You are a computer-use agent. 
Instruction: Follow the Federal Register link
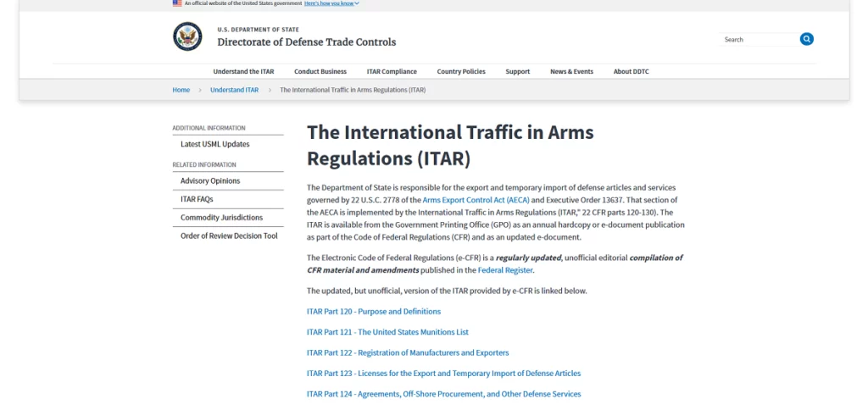click(505, 270)
